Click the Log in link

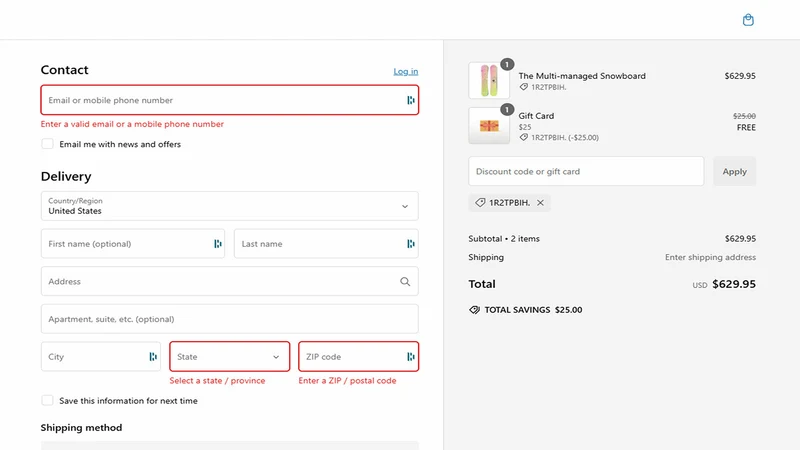406,71
